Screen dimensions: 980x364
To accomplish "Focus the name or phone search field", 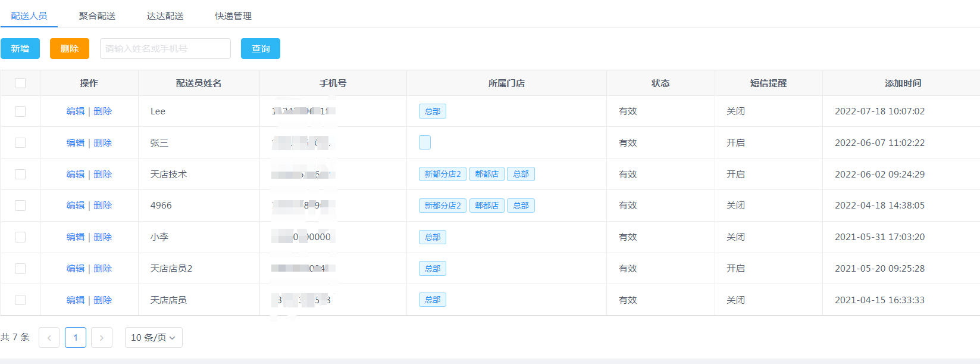I will pos(165,49).
